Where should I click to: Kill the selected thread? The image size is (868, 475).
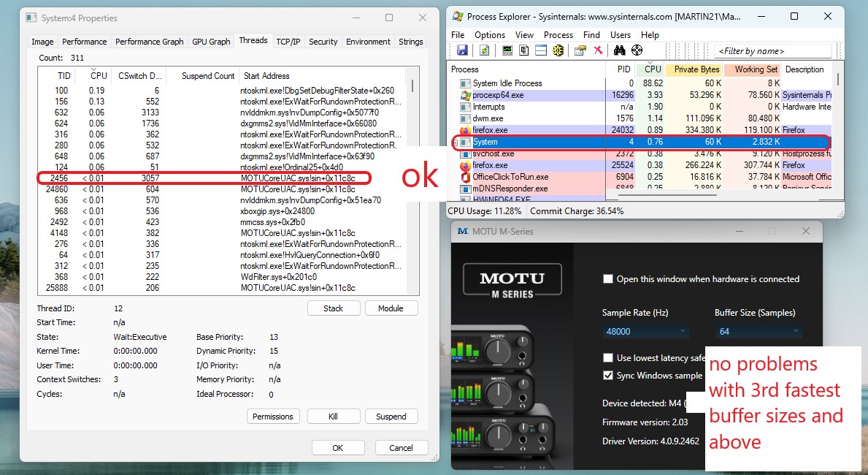333,417
